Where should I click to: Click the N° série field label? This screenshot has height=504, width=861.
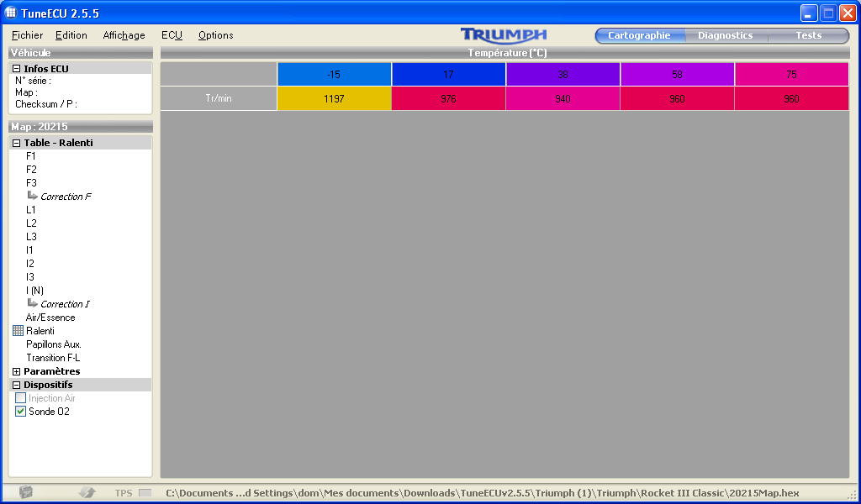pyautogui.click(x=33, y=81)
